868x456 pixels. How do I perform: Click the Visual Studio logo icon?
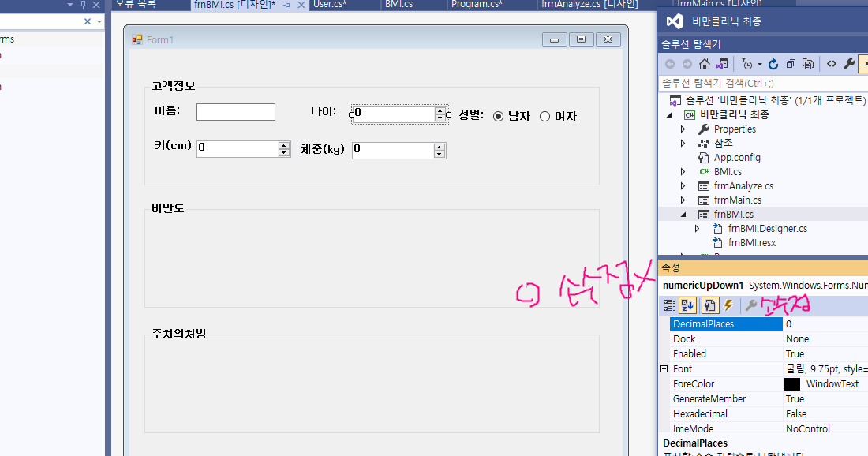(x=674, y=21)
